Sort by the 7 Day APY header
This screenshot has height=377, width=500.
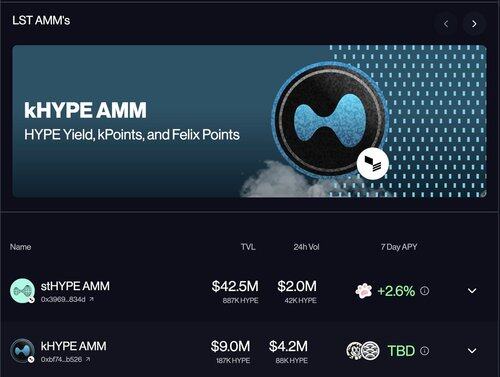click(399, 247)
